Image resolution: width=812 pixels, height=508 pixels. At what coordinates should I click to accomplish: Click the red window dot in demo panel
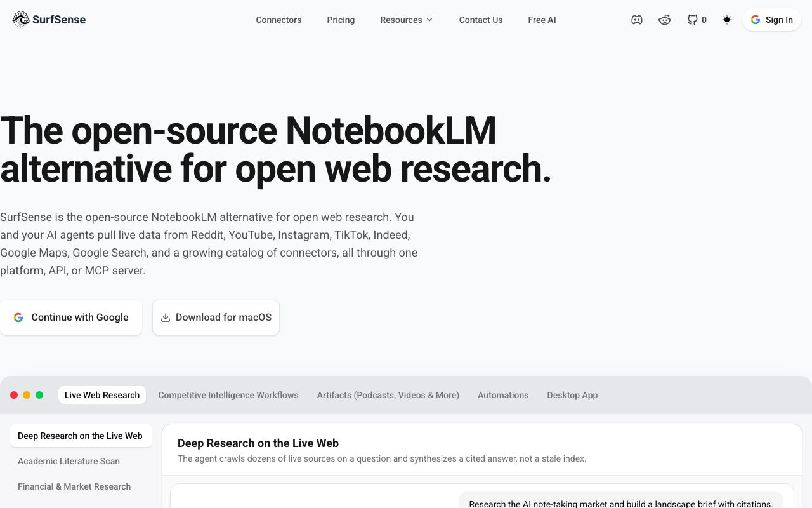(14, 395)
